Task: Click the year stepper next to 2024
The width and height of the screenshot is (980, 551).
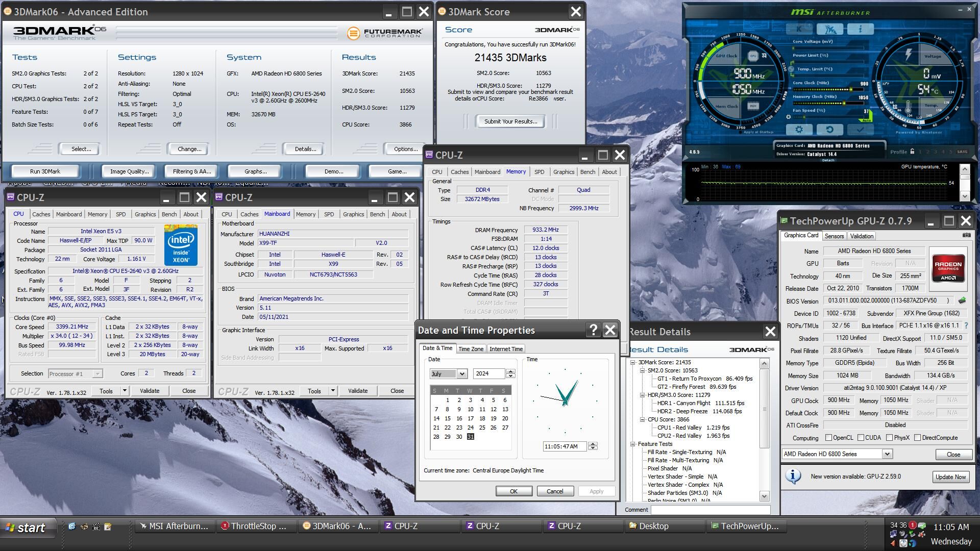Action: (x=510, y=374)
